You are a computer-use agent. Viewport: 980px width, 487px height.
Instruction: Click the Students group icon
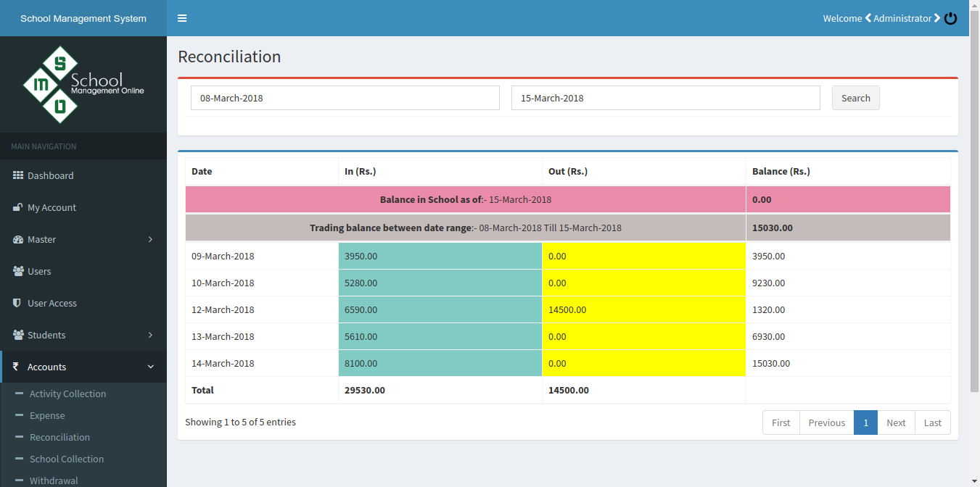[x=18, y=335]
